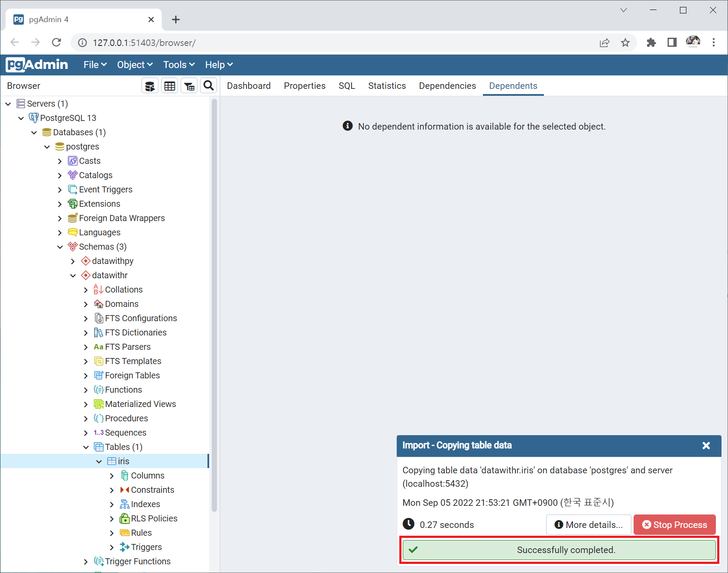This screenshot has width=728, height=573.
Task: Select the FTS Templates tree item
Action: (133, 361)
